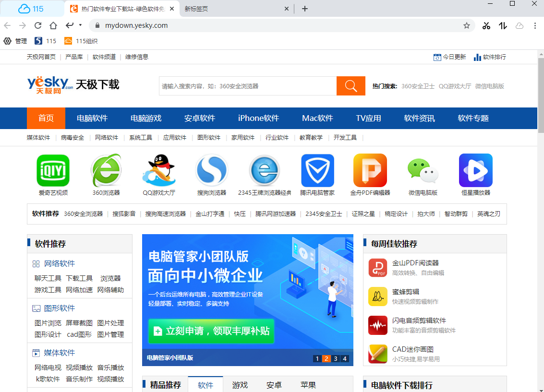Click the 金山PDF阅读器 red icon
The height and width of the screenshot is (392, 544).
377,268
